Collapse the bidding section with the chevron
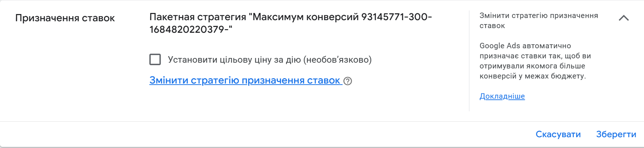644x148 pixels. point(623,18)
